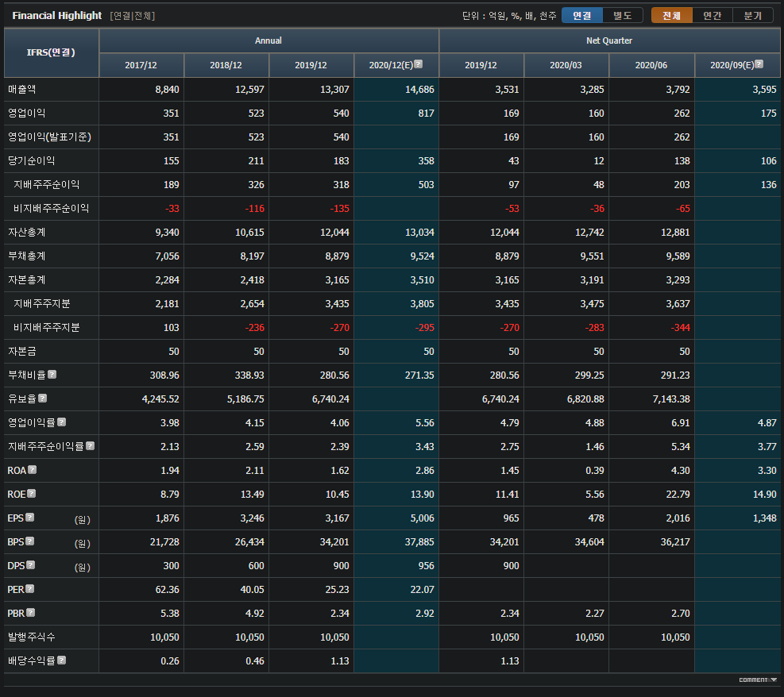Viewport: 784px width, 697px height.
Task: Select the 매출액 row label
Action: coord(22,90)
